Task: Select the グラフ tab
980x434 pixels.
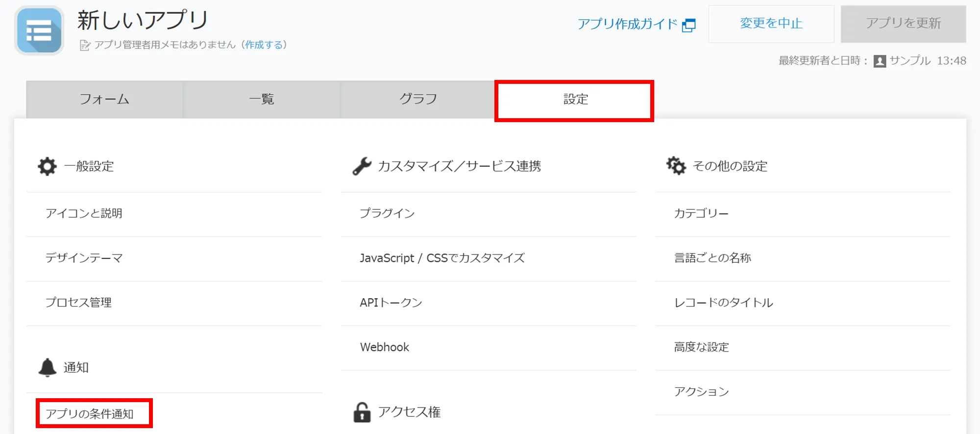Action: (418, 100)
